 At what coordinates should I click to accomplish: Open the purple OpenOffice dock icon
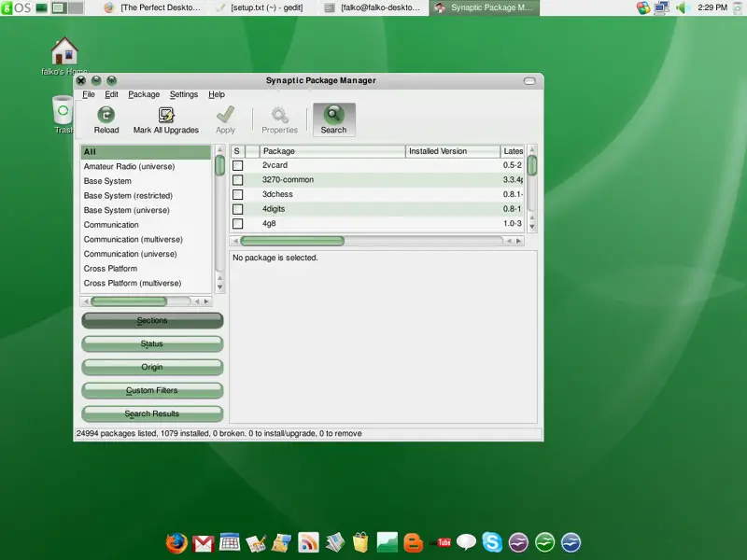pyautogui.click(x=518, y=542)
